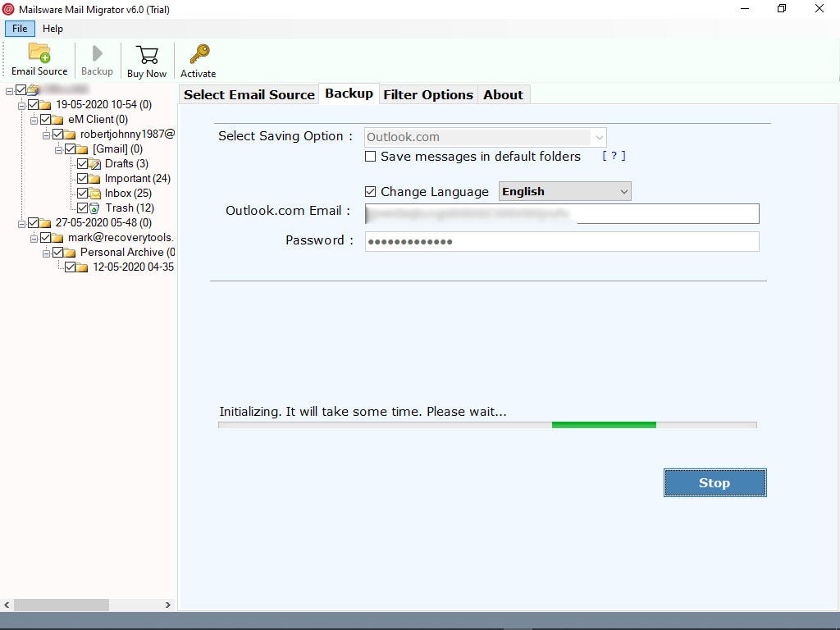Collapse the 19-05-2020 10-54 tree node

tap(22, 106)
